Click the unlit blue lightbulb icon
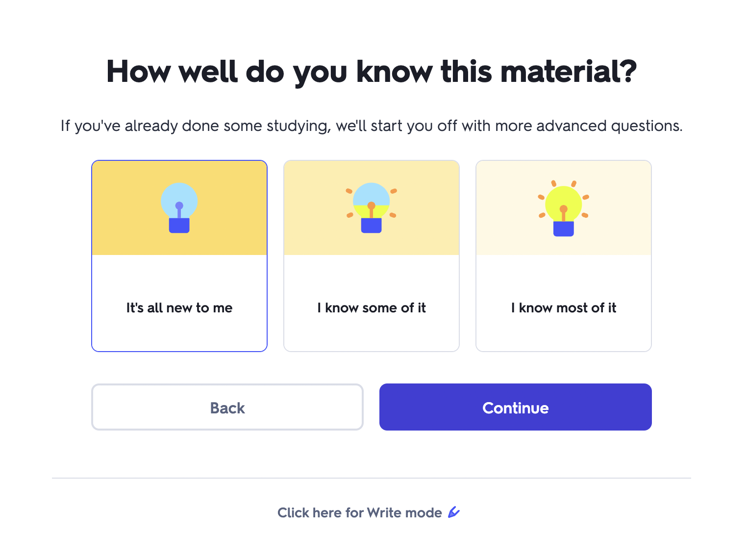The height and width of the screenshot is (560, 747). point(179,208)
